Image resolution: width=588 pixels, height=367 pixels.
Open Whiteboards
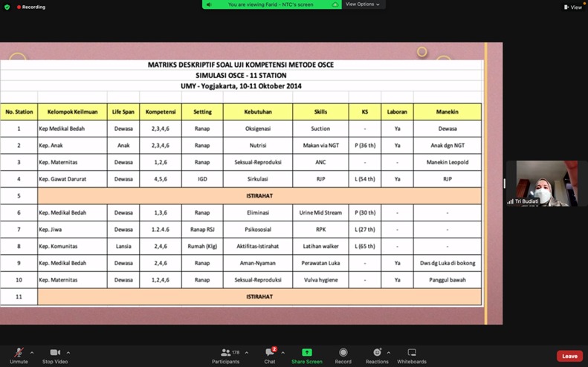(x=412, y=354)
